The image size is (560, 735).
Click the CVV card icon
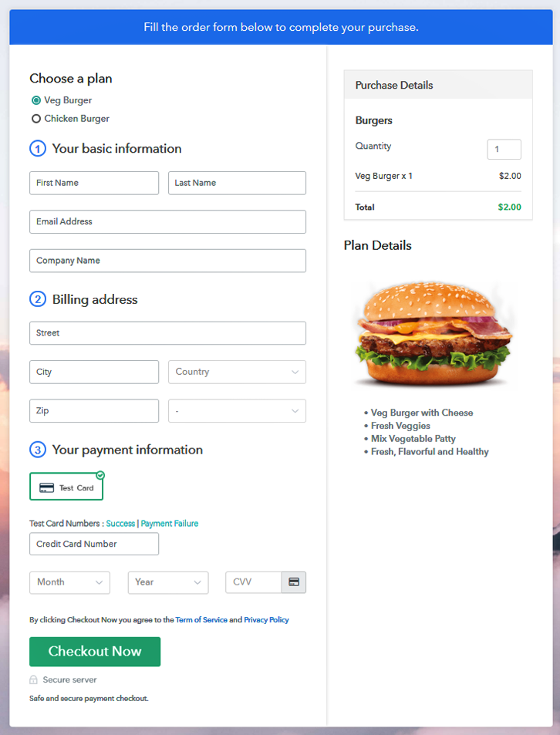[x=294, y=582]
